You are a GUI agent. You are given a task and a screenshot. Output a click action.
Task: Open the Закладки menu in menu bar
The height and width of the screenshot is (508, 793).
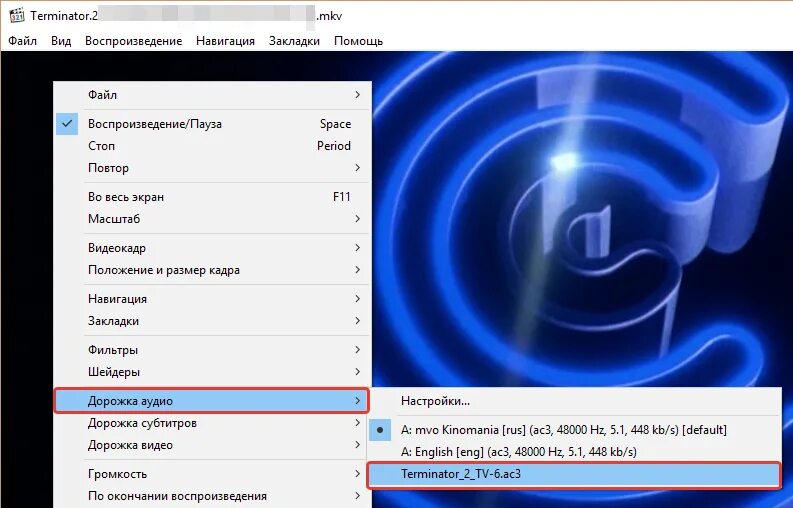tap(294, 41)
